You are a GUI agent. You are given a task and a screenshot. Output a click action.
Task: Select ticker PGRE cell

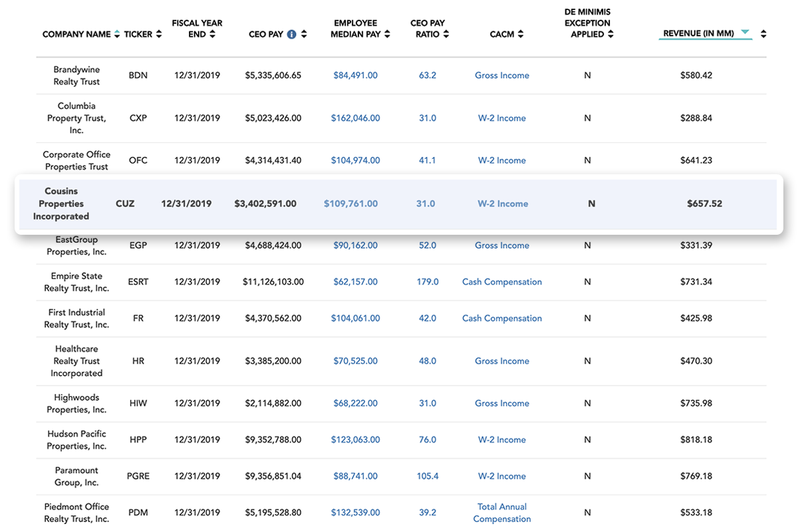click(138, 476)
